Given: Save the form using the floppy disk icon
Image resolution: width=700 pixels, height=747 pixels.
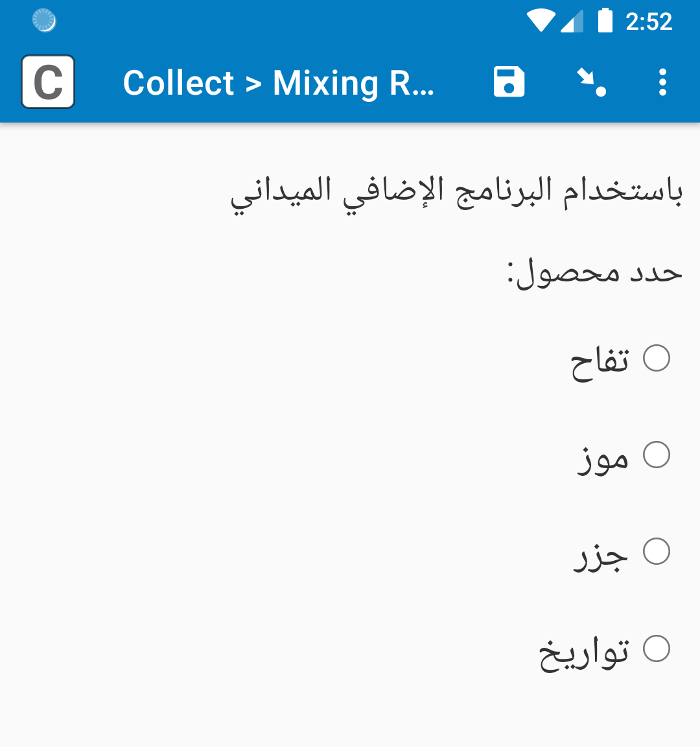Looking at the screenshot, I should pyautogui.click(x=509, y=82).
